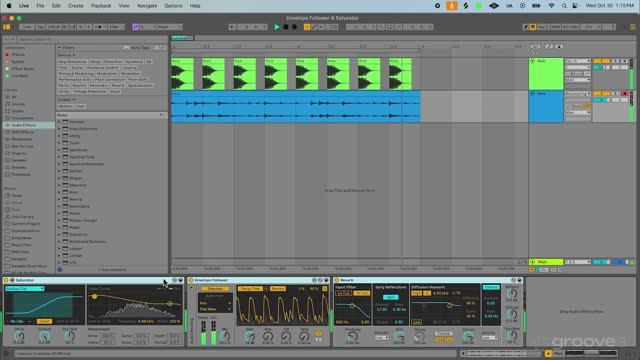The height and width of the screenshot is (360, 640).
Task: Toggle the purple Scale Mode icon
Action: pos(136,27)
